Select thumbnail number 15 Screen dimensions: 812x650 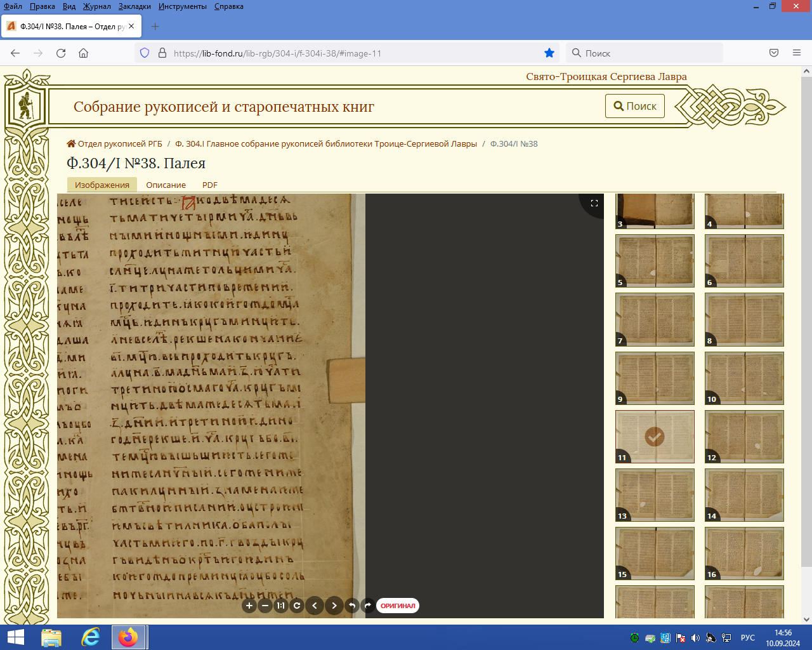tap(655, 554)
